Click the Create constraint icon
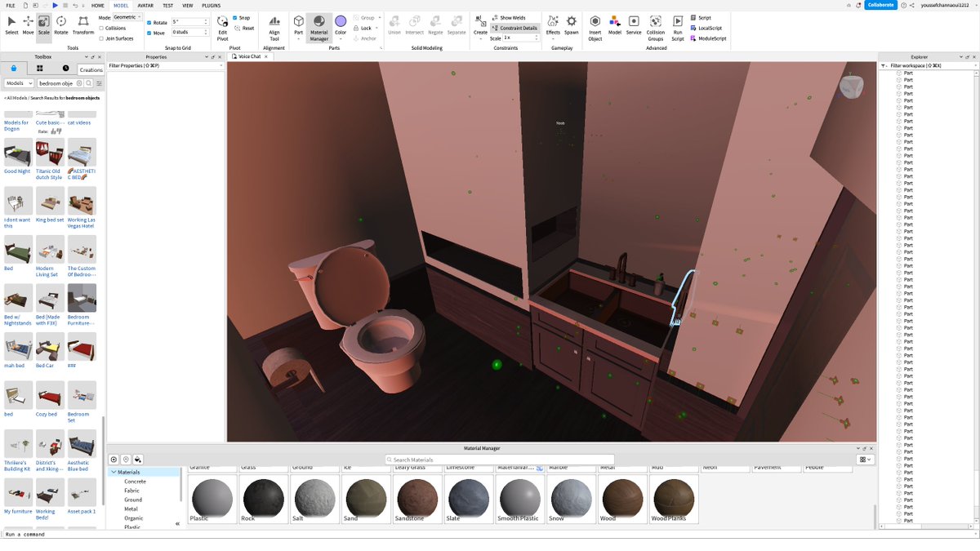Viewport: 980px width, 551px height. click(480, 22)
